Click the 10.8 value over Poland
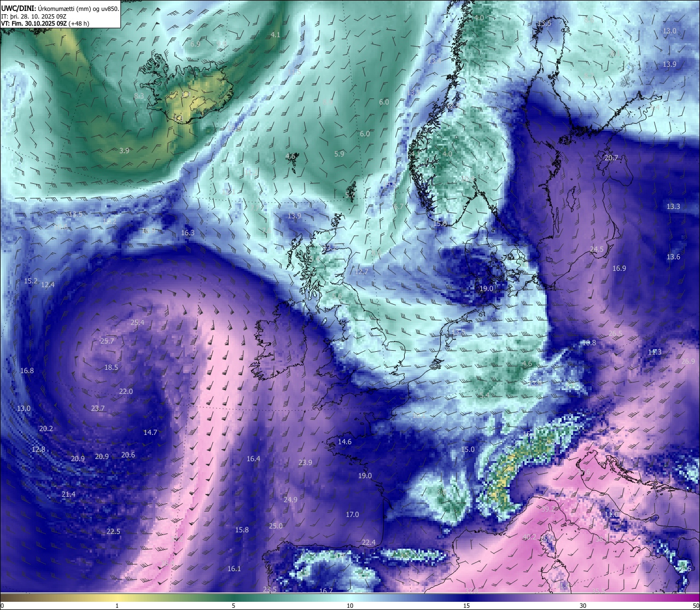Viewport: 700px width, 610px height. pyautogui.click(x=588, y=342)
